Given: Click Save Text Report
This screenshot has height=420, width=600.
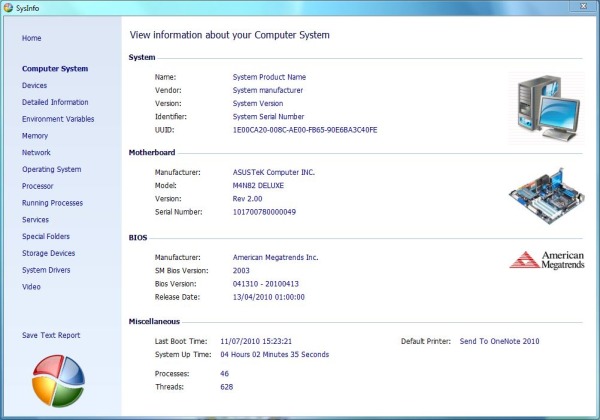Looking at the screenshot, I should (x=51, y=335).
